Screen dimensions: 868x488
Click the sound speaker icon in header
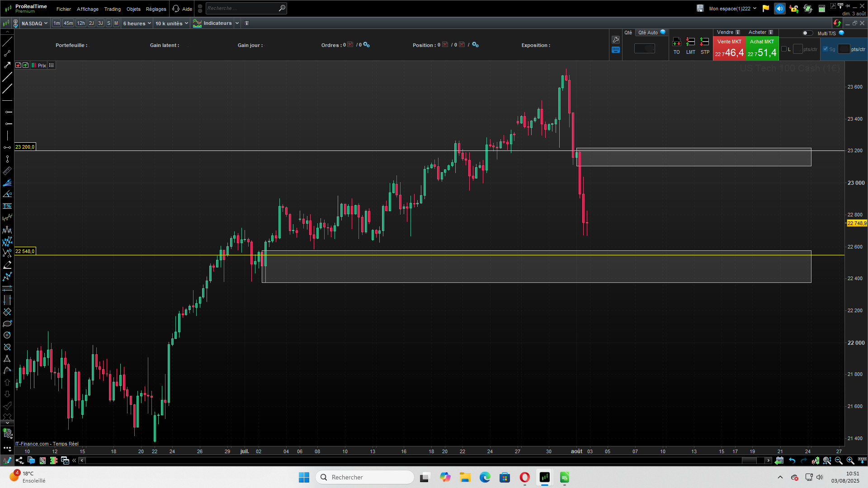coord(779,9)
